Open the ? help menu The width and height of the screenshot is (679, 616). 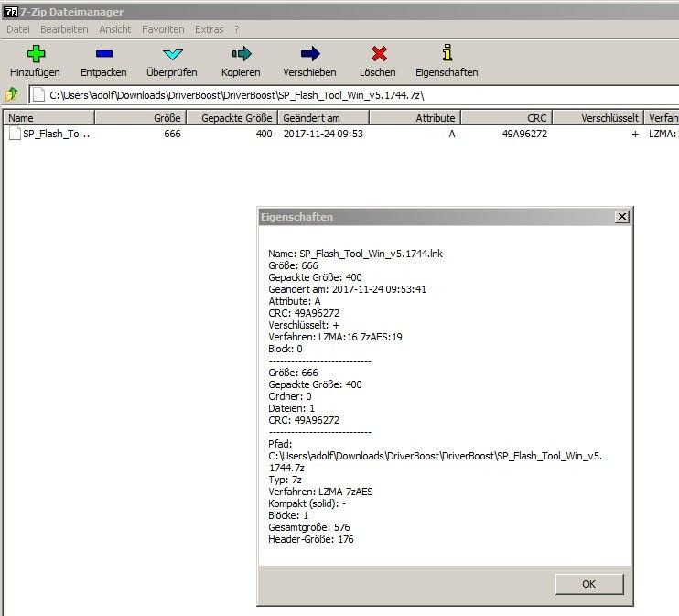[236, 29]
